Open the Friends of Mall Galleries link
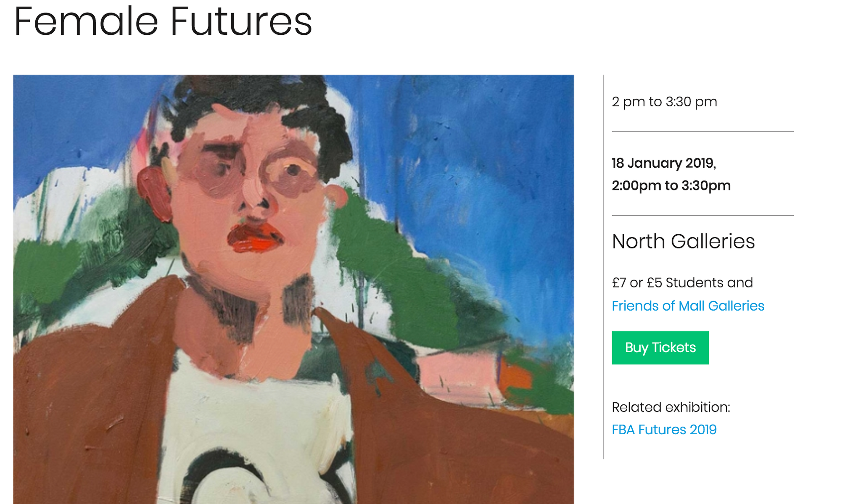This screenshot has width=866, height=504. tap(688, 306)
